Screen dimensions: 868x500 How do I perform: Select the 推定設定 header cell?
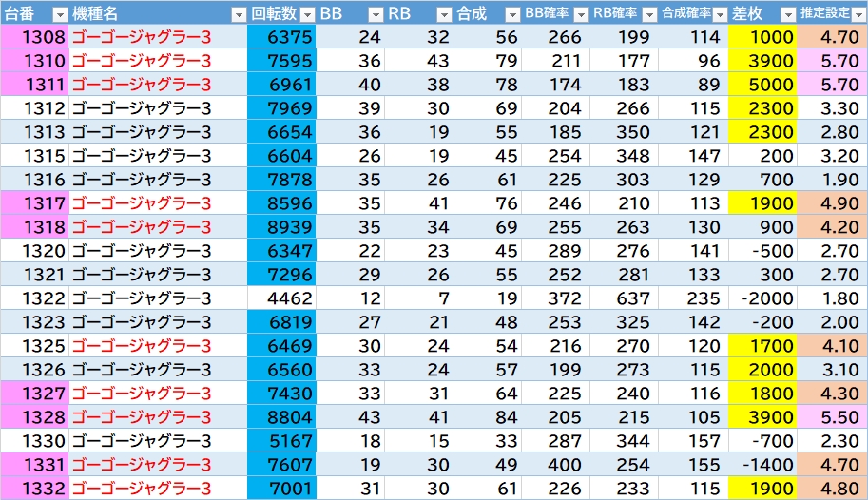tap(832, 12)
